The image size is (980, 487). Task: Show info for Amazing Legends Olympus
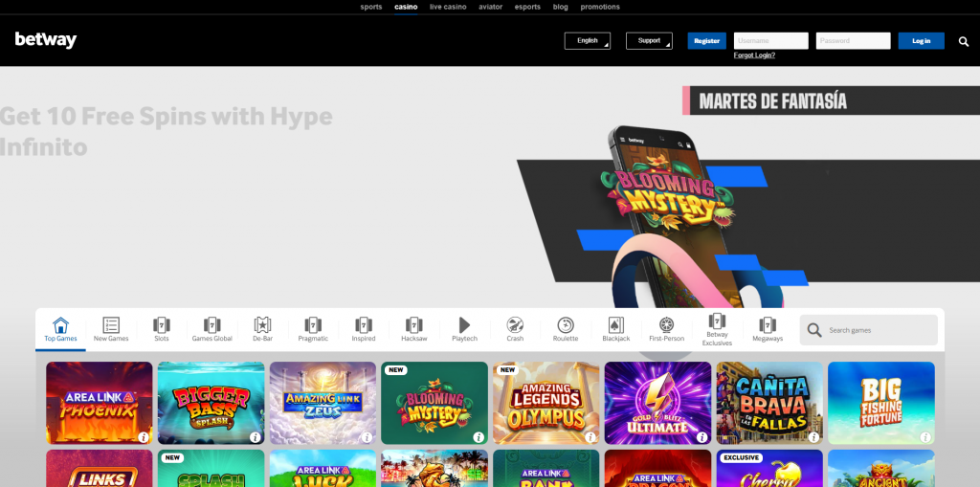590,437
